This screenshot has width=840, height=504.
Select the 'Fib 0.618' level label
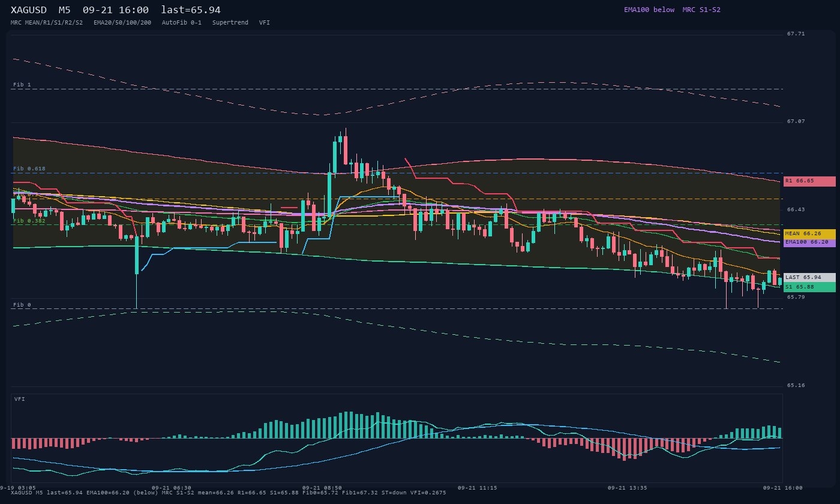tap(29, 169)
